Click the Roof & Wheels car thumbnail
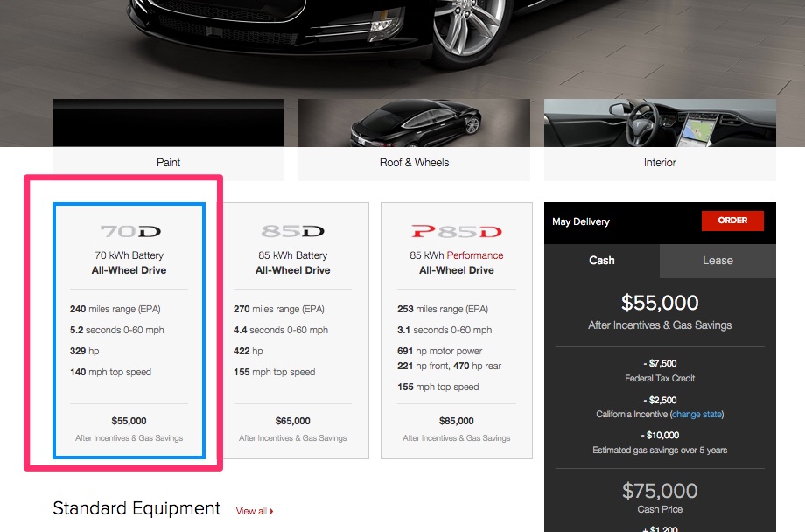The width and height of the screenshot is (805, 532). [x=414, y=122]
